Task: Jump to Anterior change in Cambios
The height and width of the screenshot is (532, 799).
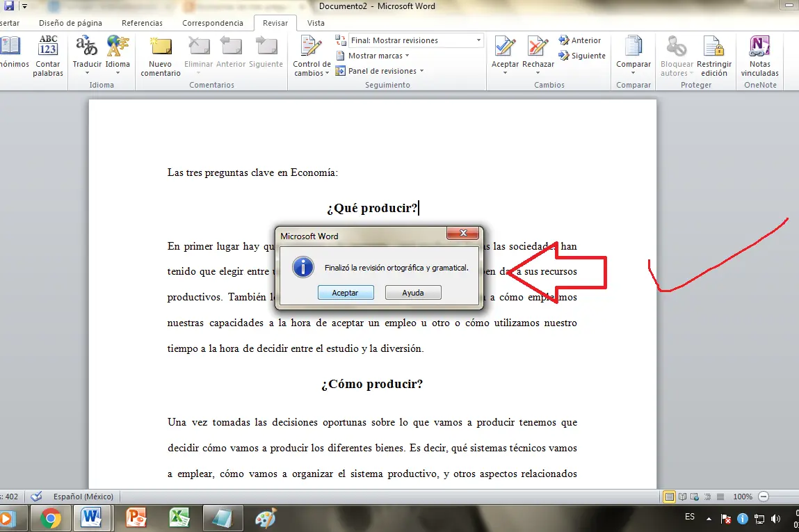Action: [580, 40]
